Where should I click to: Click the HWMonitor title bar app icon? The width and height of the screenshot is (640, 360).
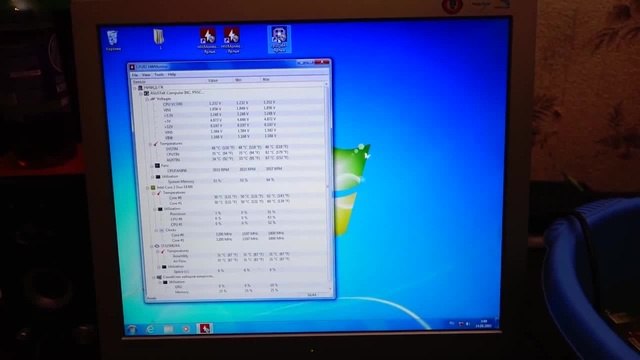point(132,67)
